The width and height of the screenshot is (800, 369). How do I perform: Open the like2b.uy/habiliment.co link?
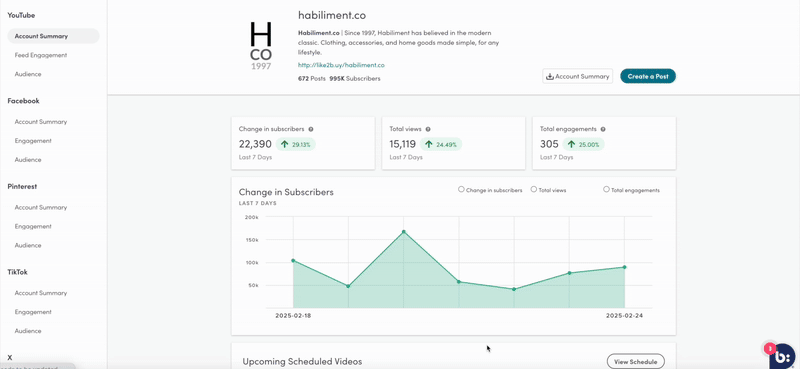pyautogui.click(x=341, y=65)
